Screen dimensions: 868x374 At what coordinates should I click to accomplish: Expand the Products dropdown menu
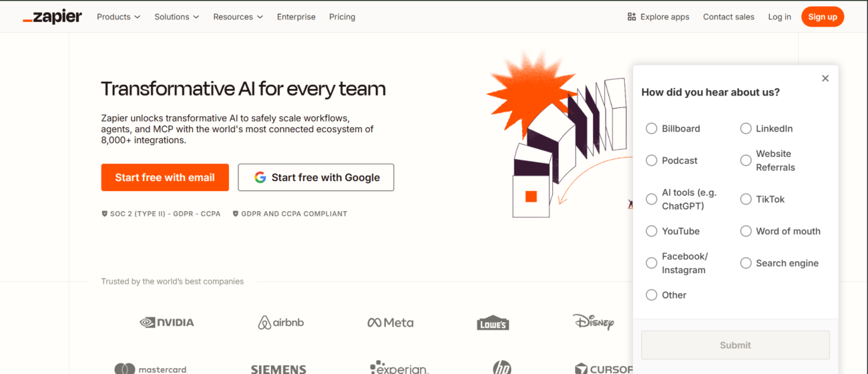(118, 17)
